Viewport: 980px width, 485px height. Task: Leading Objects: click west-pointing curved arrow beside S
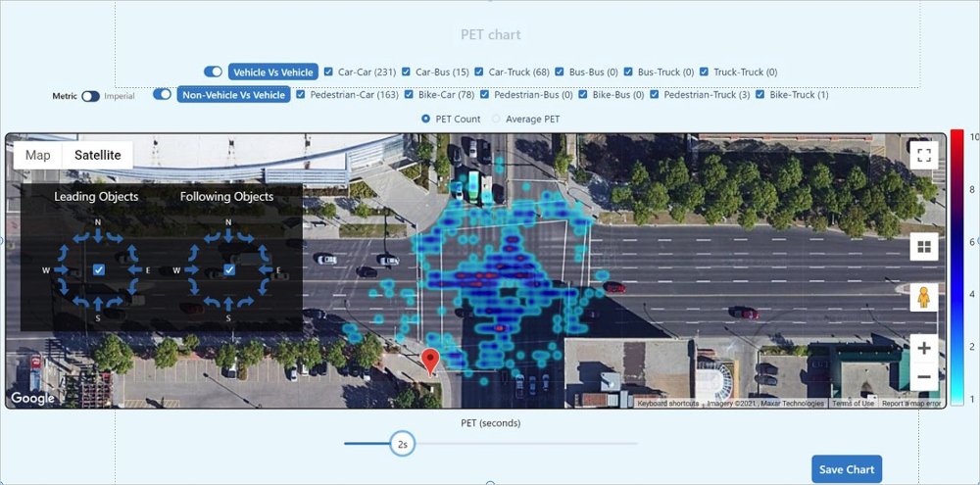pos(80,302)
